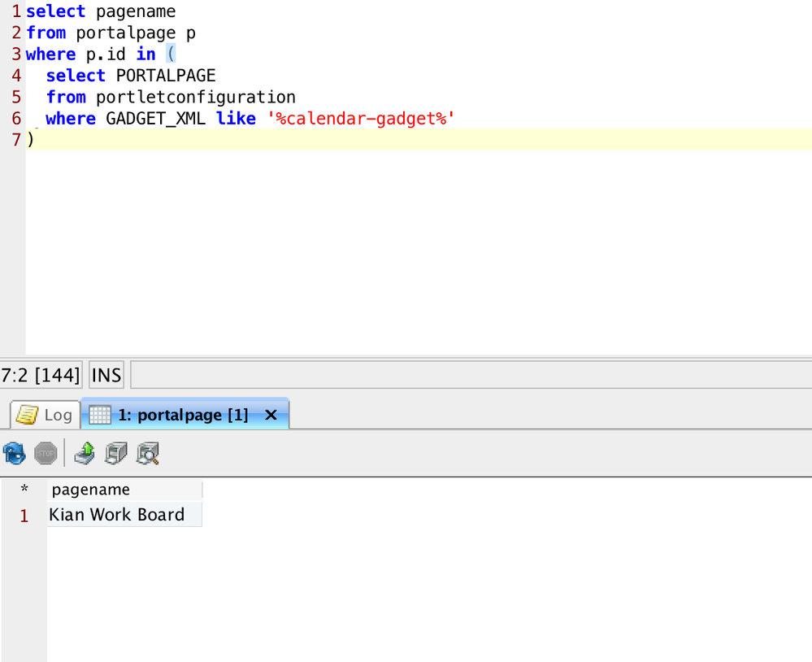Switch to the Log tab

[x=45, y=415]
